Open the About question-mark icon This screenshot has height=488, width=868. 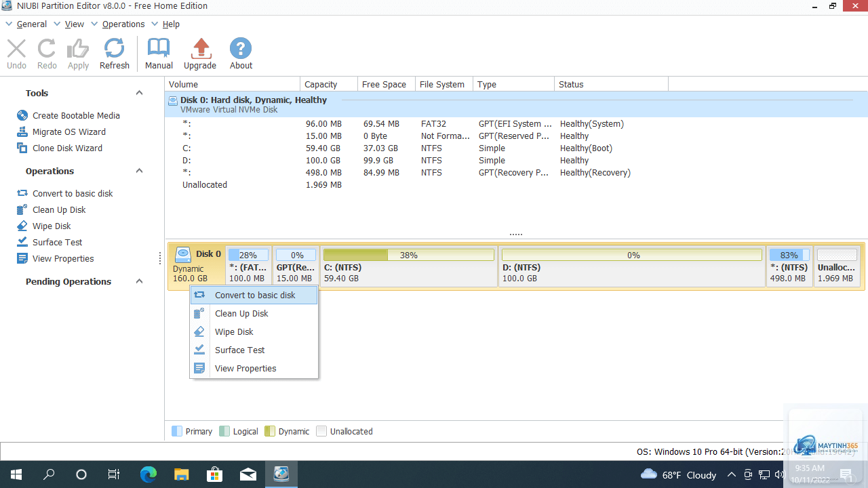point(241,49)
